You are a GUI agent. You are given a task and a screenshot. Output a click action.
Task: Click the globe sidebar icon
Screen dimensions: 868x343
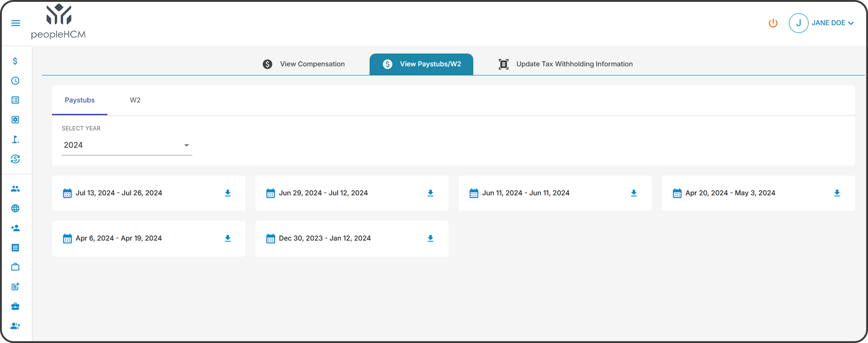click(x=15, y=209)
